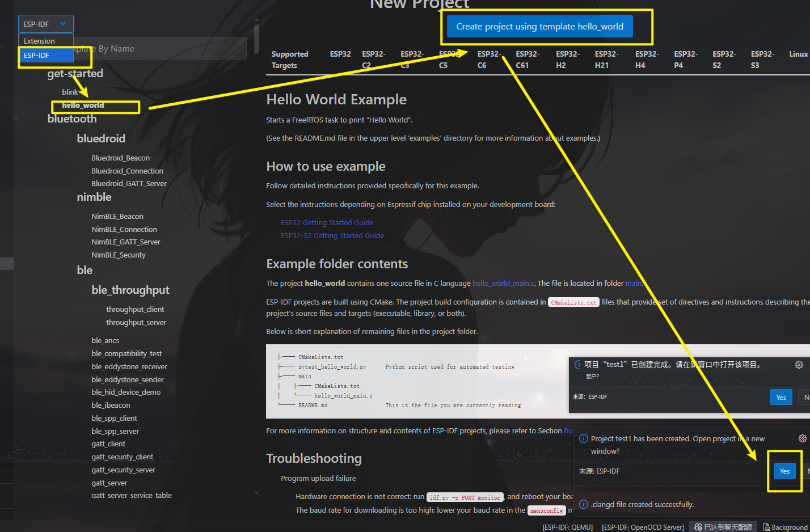This screenshot has width=810, height=532.
Task: Open the ESP32-S2 Getting Started Guide link
Action: click(332, 235)
